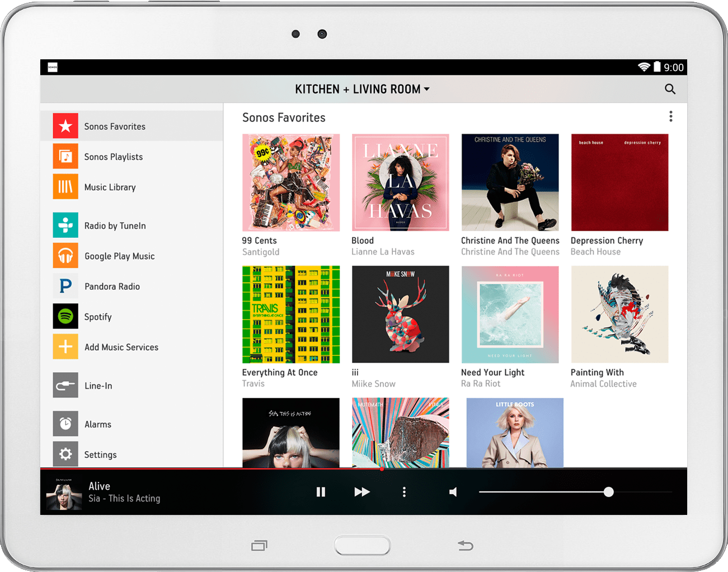Image resolution: width=728 pixels, height=572 pixels.
Task: Open Sonos Favorites star icon
Action: point(65,126)
